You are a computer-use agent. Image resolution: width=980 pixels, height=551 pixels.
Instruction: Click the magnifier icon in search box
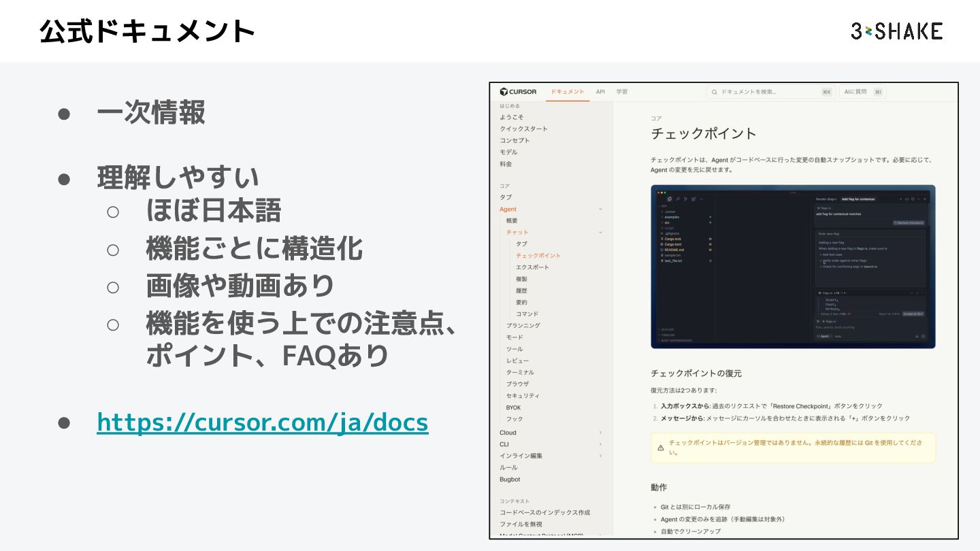[715, 92]
